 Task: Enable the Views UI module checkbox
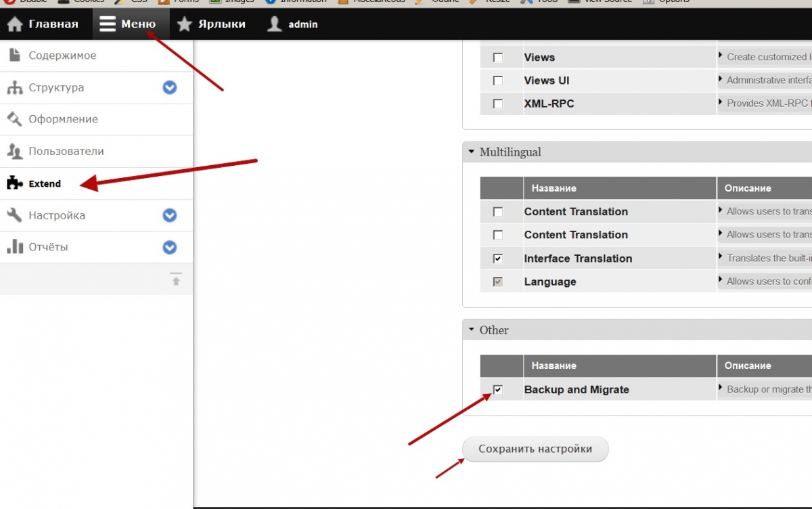(498, 81)
